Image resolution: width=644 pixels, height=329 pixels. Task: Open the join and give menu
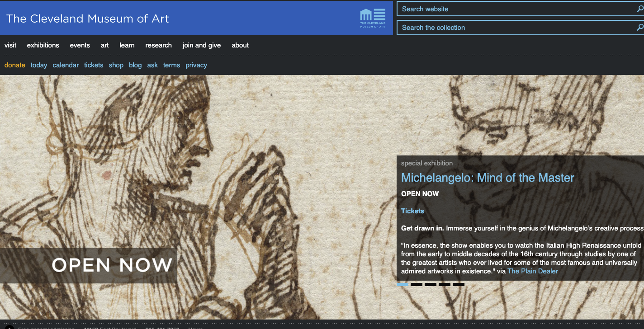point(202,45)
